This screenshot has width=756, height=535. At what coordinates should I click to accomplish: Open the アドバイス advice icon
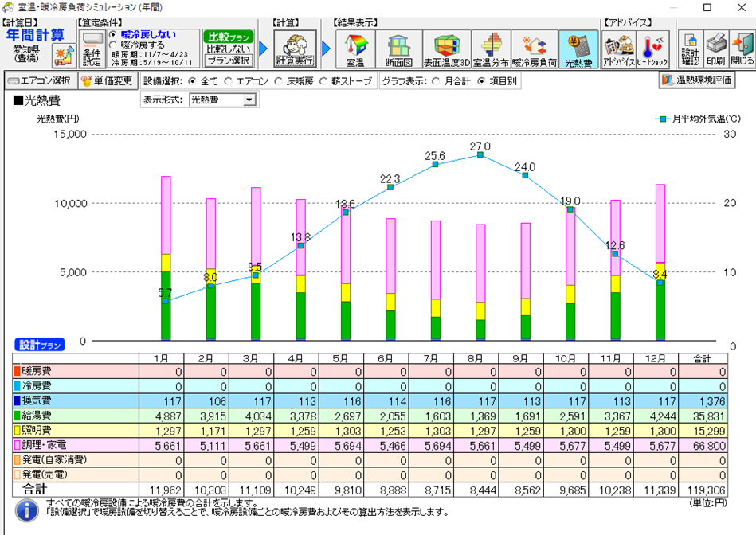(x=618, y=49)
